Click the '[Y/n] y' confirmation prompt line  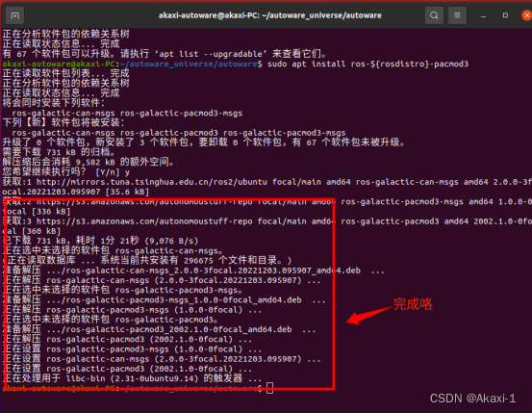66,172
